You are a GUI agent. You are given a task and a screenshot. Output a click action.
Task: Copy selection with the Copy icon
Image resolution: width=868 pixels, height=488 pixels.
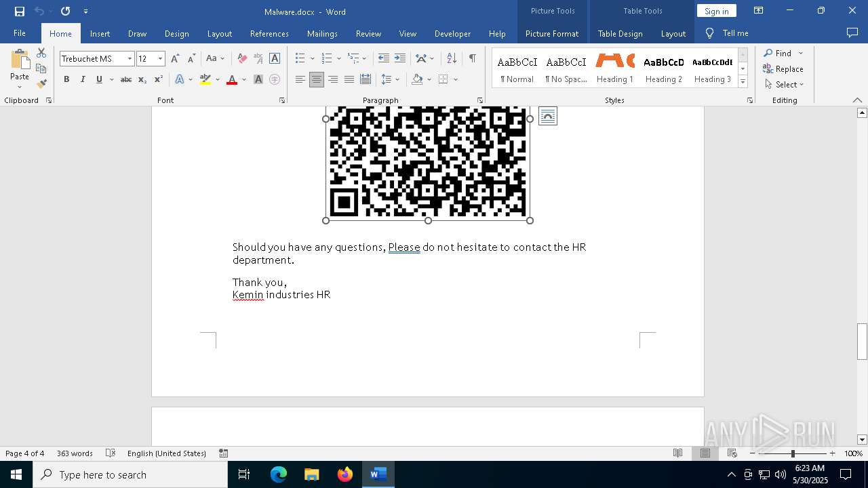[x=41, y=68]
